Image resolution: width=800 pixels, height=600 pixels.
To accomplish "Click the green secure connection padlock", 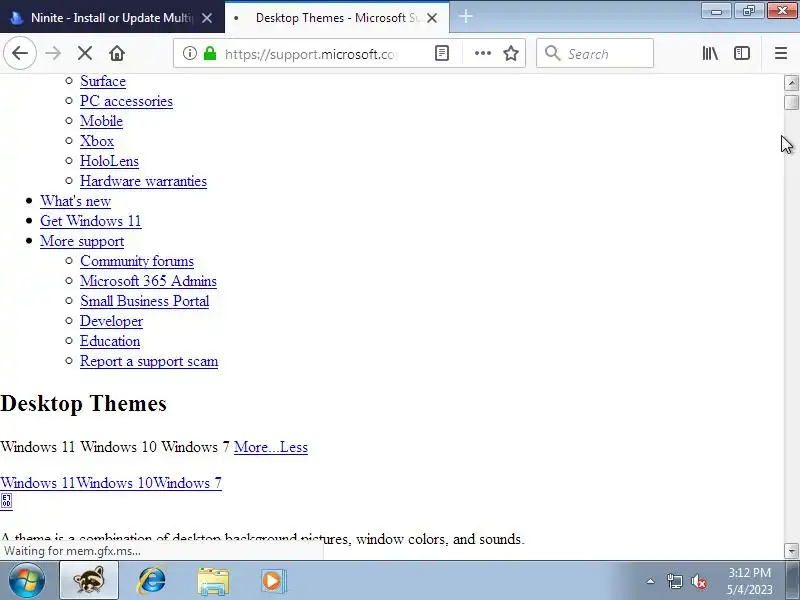I will pyautogui.click(x=210, y=53).
